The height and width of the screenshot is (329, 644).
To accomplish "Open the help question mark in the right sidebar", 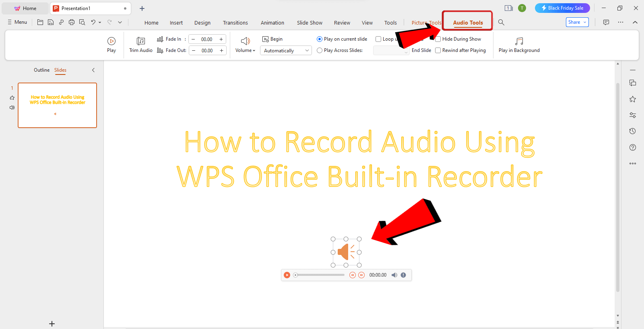I will point(633,147).
